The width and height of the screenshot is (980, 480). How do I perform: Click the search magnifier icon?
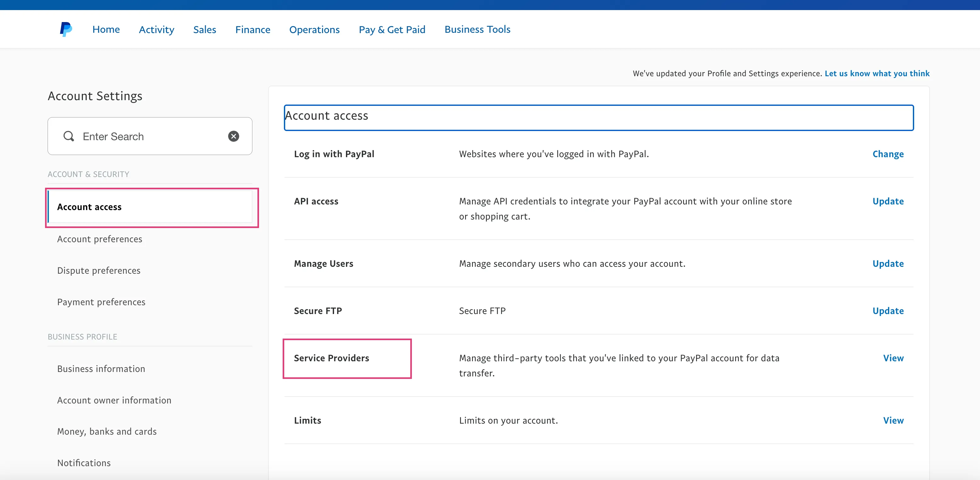pos(68,136)
